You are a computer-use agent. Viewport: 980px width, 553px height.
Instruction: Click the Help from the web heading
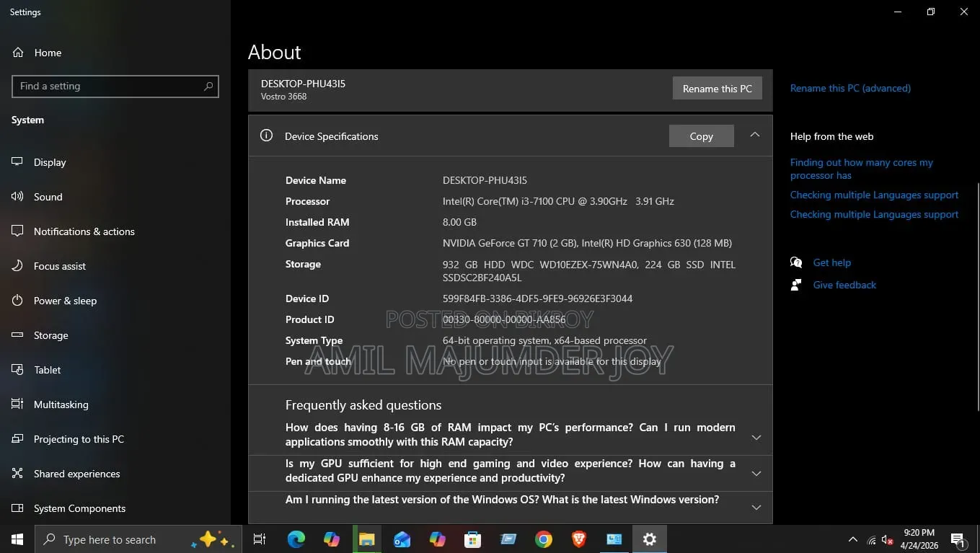pos(831,136)
